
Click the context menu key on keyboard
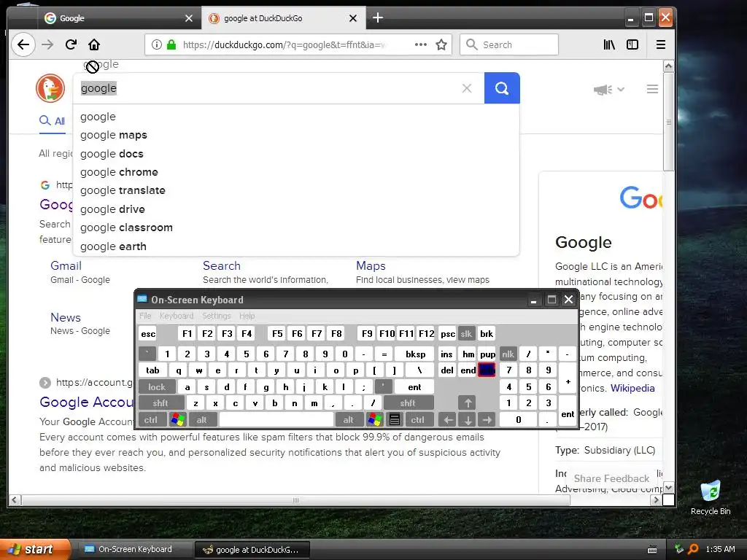(x=395, y=419)
